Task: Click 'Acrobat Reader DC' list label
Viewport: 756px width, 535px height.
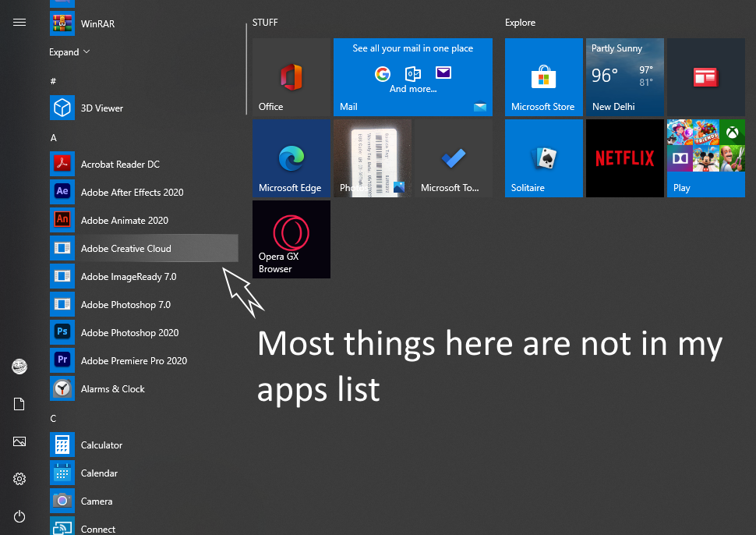Action: click(120, 164)
